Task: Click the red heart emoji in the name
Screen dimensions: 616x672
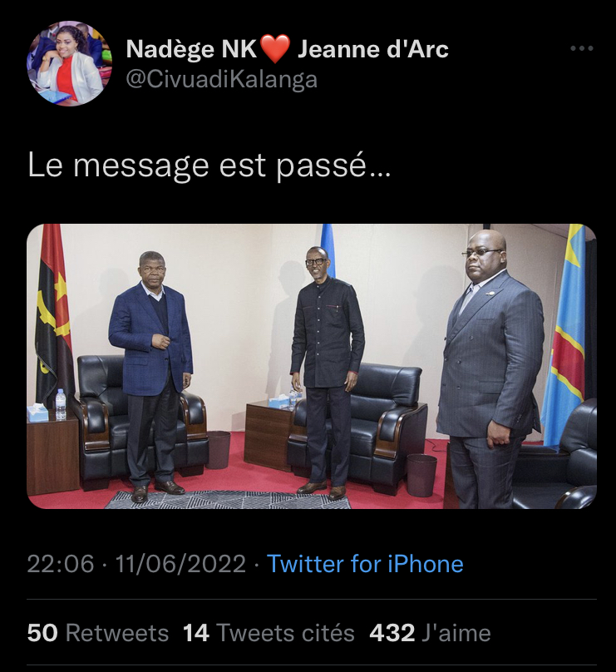Action: (275, 49)
